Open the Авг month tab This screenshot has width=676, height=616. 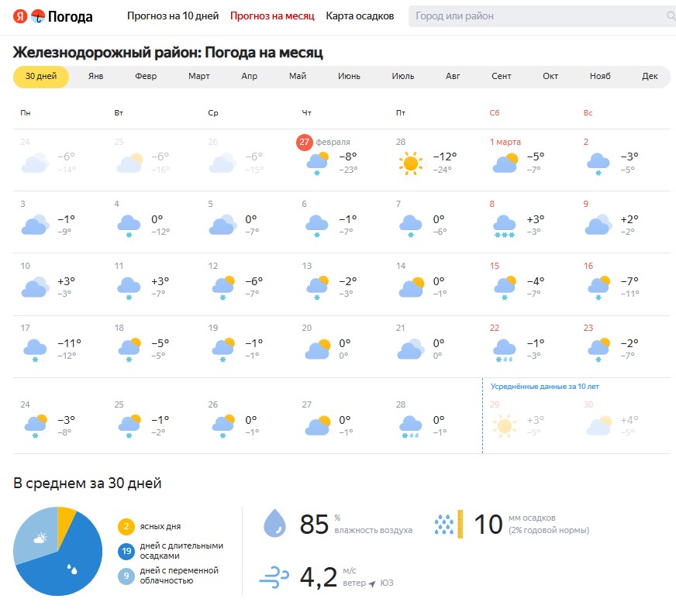click(453, 76)
